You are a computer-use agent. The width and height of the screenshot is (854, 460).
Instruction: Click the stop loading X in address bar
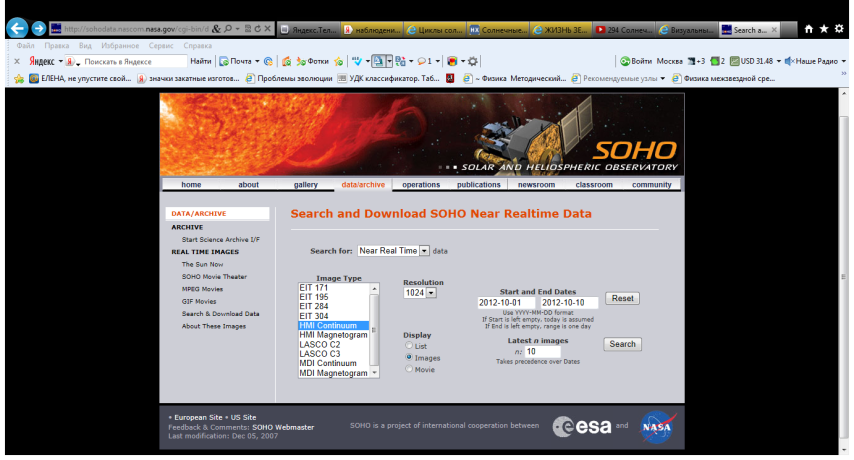point(267,29)
